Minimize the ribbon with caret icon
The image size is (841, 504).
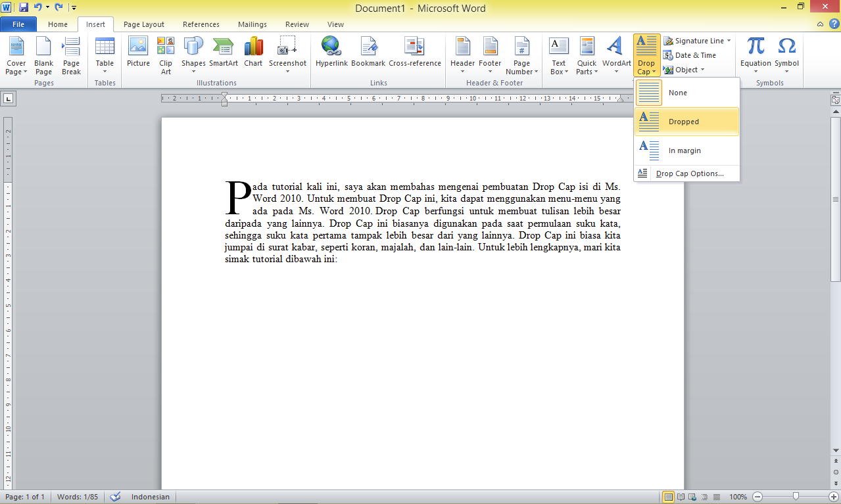coord(820,24)
